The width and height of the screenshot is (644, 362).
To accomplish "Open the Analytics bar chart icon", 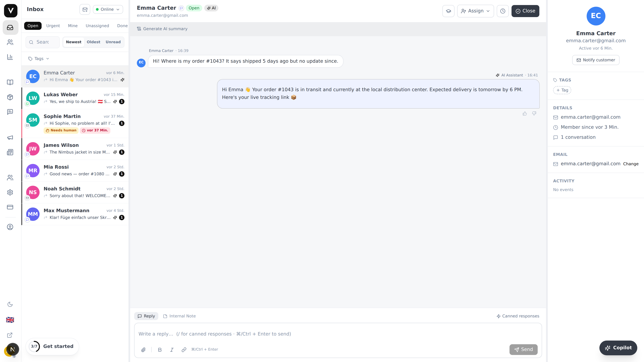I will click(x=10, y=57).
